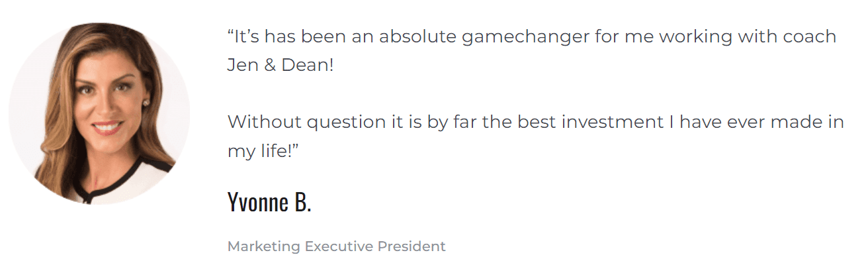Click the word gamechanger in the quote
Screen dimensions: 868x265
tap(525, 36)
